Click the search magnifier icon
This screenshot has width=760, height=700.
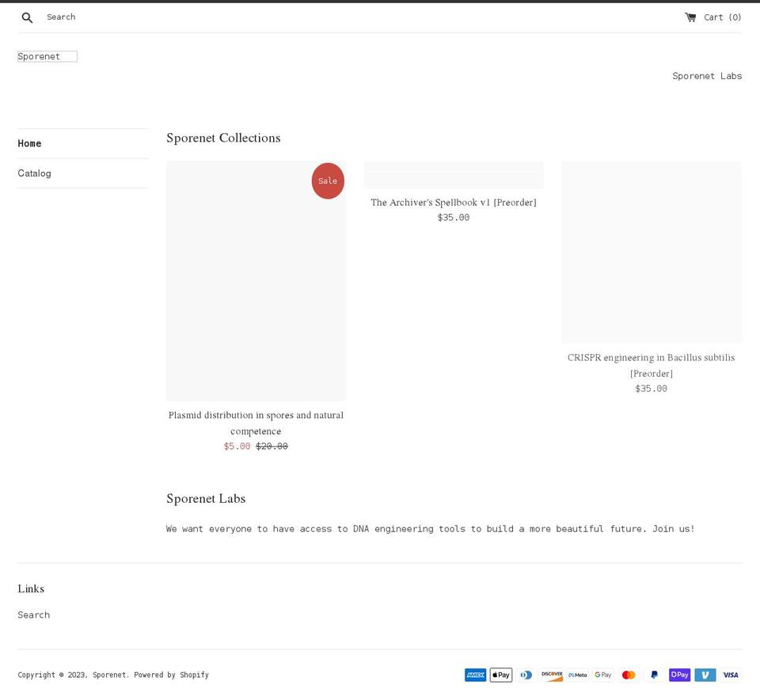click(x=27, y=17)
